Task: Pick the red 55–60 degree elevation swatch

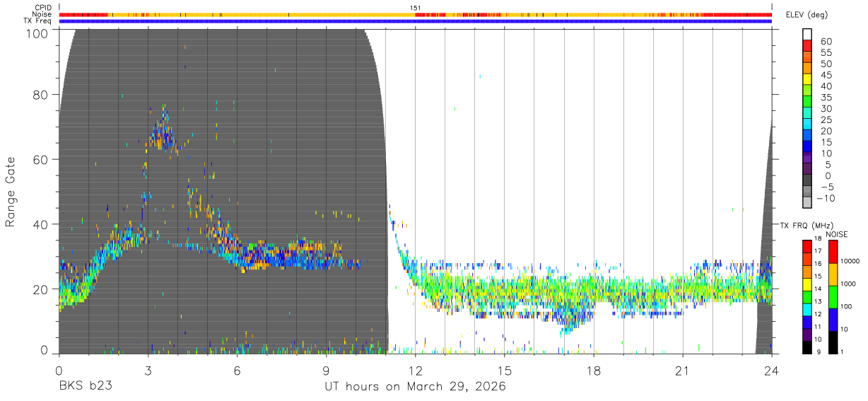Action: [807, 47]
